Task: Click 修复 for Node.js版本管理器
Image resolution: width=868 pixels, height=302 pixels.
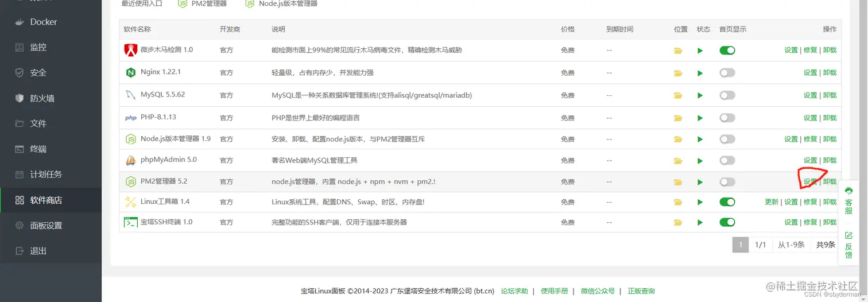Action: (810, 139)
